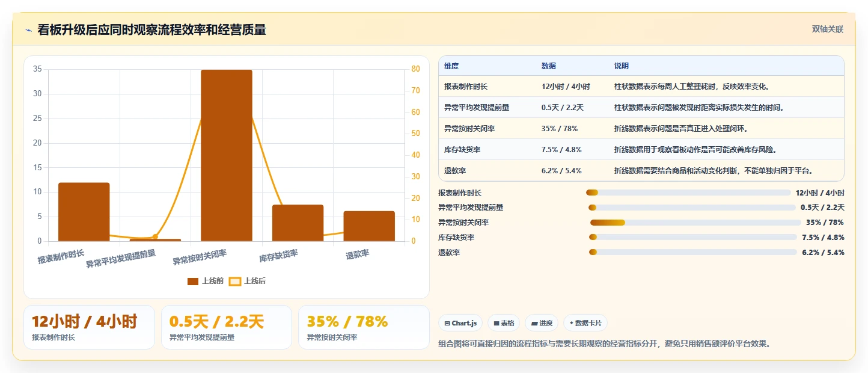The image size is (868, 373).
Task: Click the 6.2% / 5.4% table value
Action: click(x=561, y=171)
